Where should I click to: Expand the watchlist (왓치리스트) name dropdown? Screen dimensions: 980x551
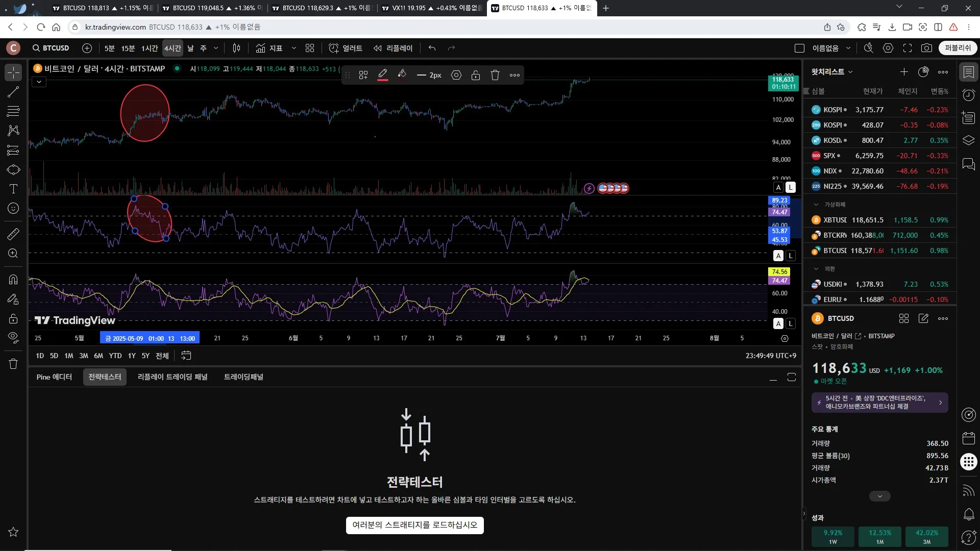[832, 72]
